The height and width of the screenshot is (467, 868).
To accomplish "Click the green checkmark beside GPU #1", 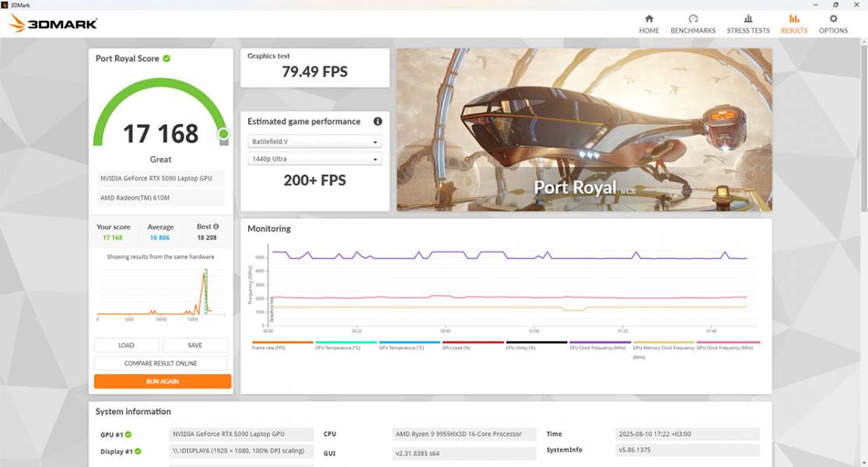I will [x=129, y=434].
